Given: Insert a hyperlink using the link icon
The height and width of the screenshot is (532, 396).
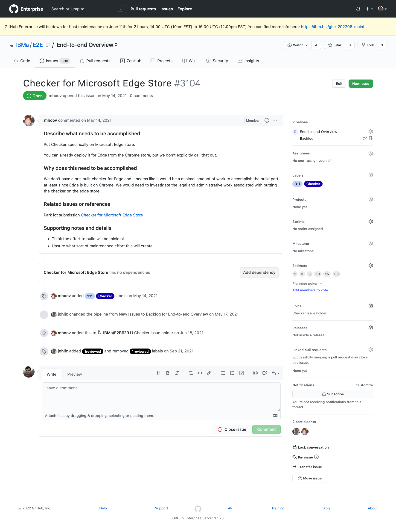Looking at the screenshot, I should click(x=209, y=373).
